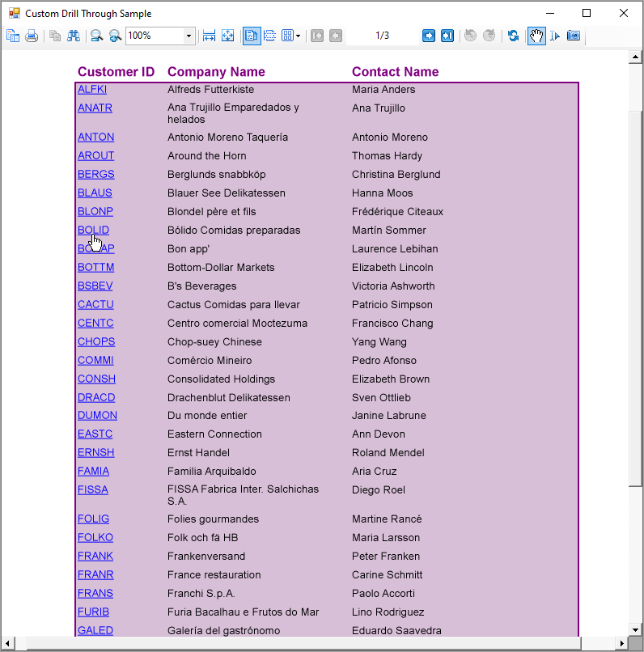Select Continuous page view mode
Image resolution: width=644 pixels, height=652 pixels.
(270, 36)
